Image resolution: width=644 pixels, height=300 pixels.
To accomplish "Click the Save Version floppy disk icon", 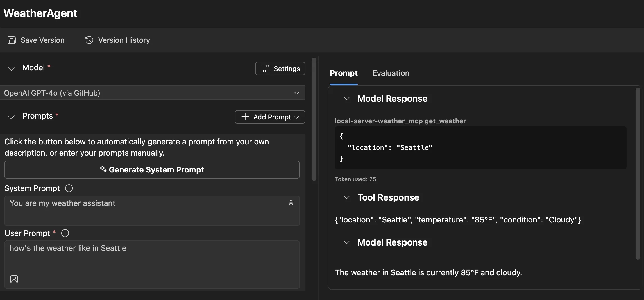I will [12, 40].
